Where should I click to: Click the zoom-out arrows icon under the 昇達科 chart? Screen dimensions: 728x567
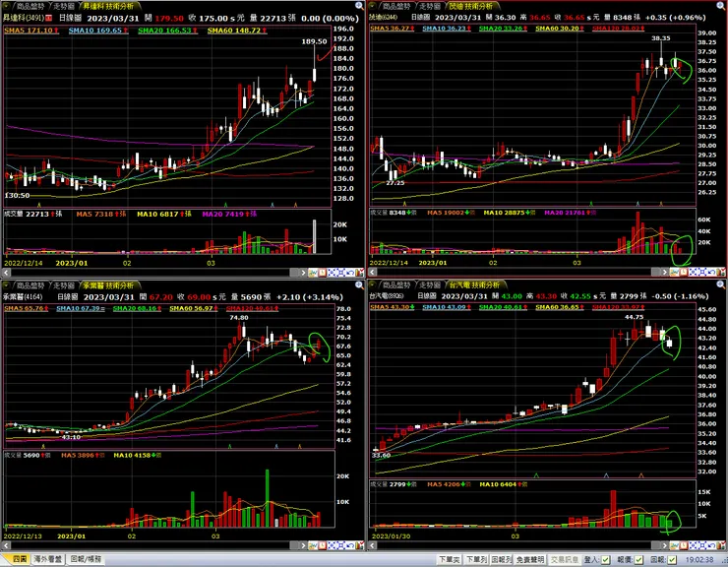point(341,273)
